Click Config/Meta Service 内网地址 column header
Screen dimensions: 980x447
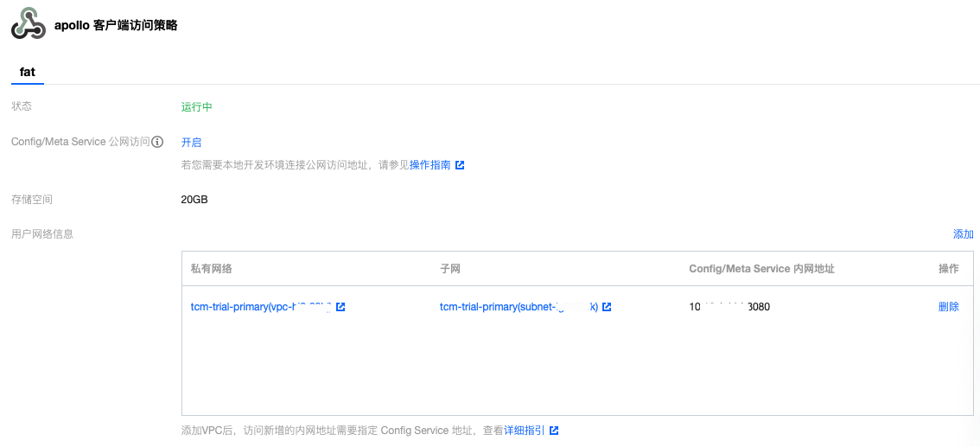click(x=762, y=269)
